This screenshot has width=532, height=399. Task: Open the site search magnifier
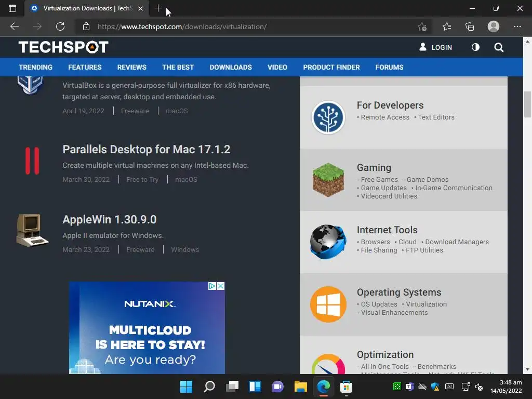[498, 47]
